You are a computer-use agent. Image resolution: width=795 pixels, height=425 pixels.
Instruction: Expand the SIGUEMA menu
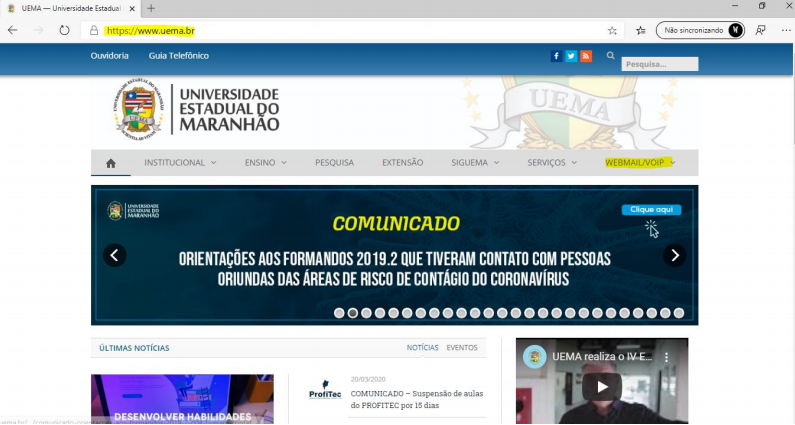(x=475, y=163)
